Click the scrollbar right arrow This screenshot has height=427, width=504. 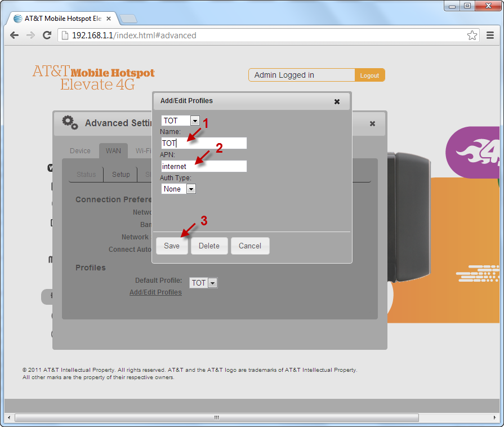pos(494,417)
